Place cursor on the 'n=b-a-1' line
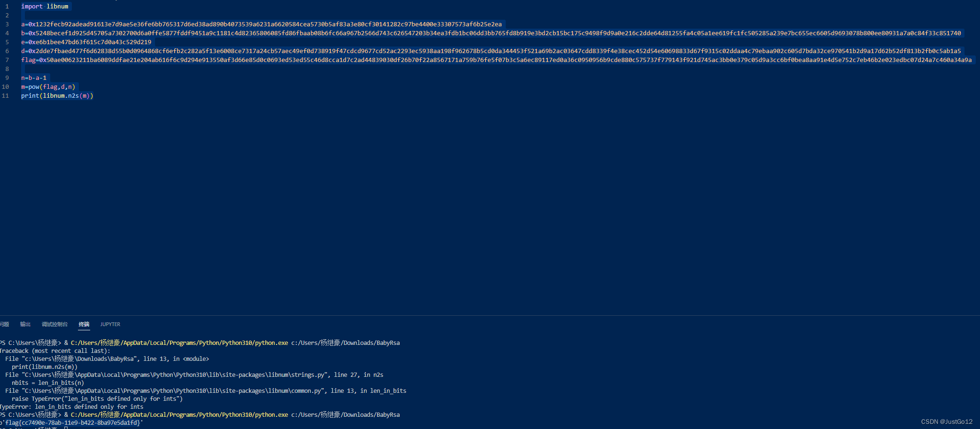 (x=34, y=78)
